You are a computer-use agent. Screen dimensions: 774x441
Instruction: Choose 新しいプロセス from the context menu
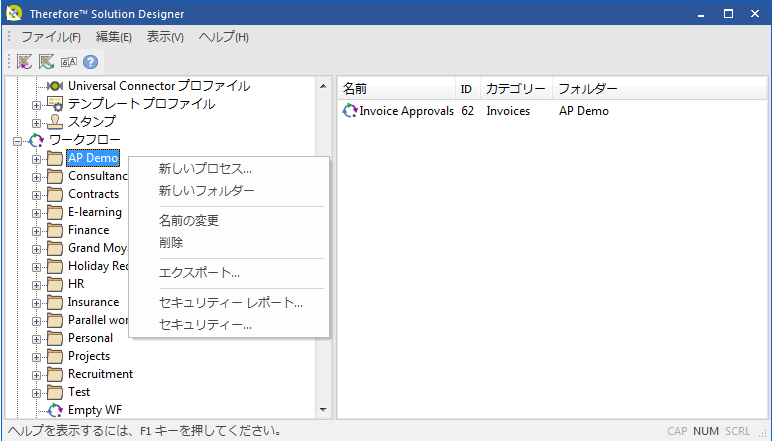(205, 168)
